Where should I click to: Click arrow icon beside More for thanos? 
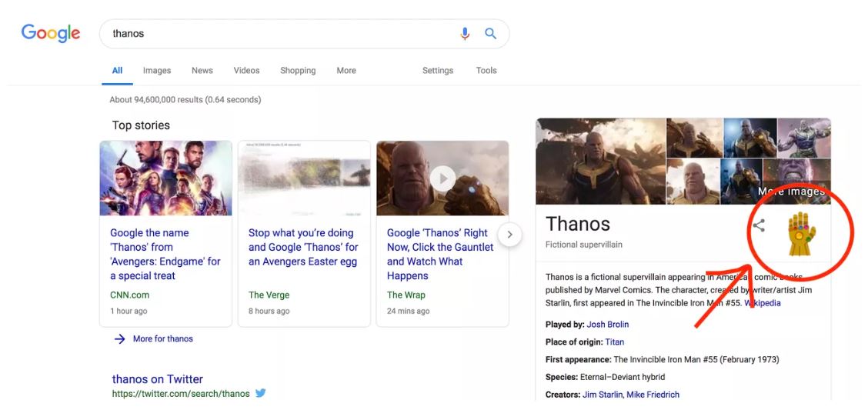click(x=119, y=338)
